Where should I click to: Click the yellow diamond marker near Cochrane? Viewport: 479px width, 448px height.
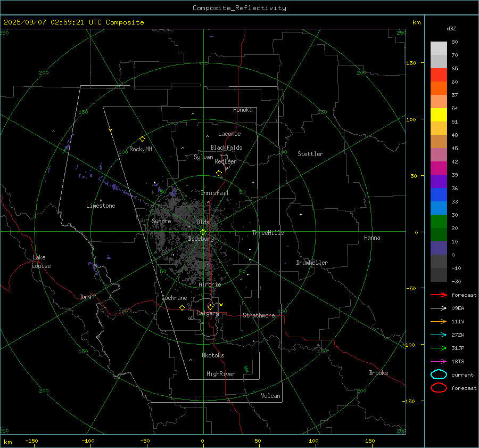183,307
